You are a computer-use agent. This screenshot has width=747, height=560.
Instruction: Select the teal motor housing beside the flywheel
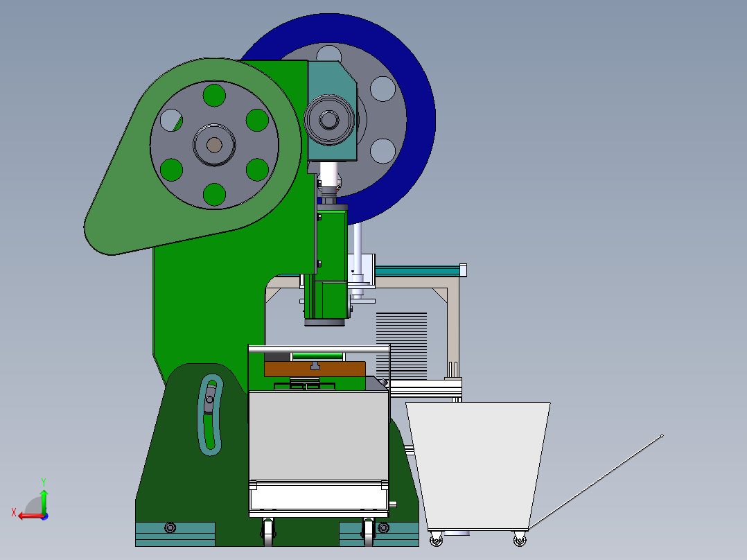[x=332, y=111]
